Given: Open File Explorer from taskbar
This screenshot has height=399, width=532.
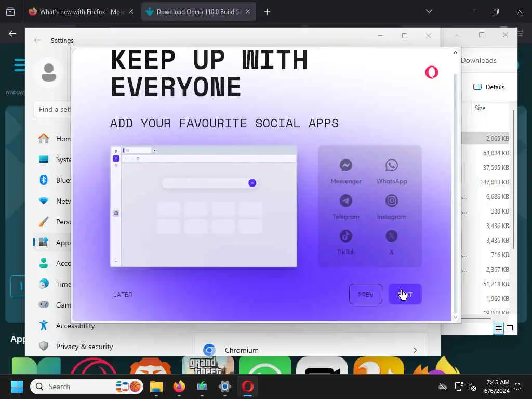Looking at the screenshot, I should pos(156,387).
